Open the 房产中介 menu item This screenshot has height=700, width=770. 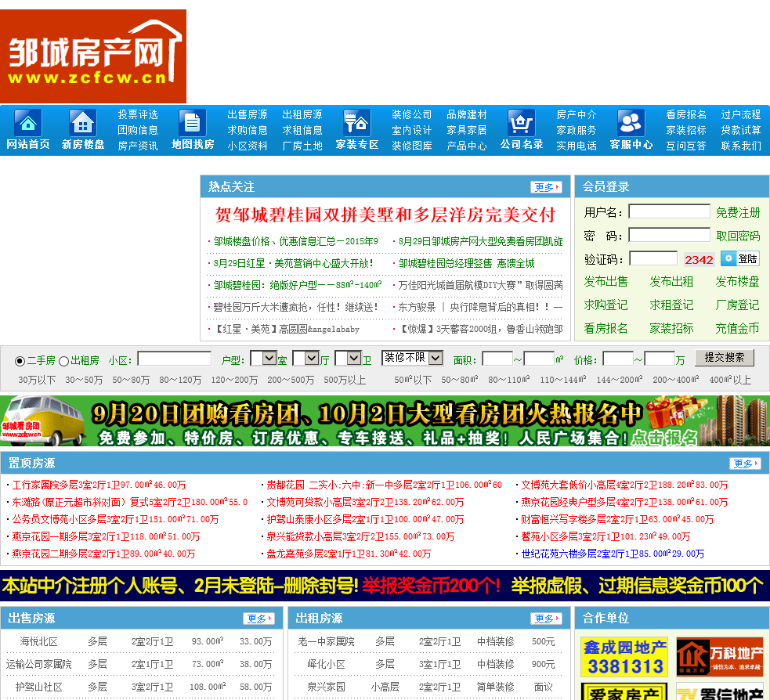pos(576,115)
